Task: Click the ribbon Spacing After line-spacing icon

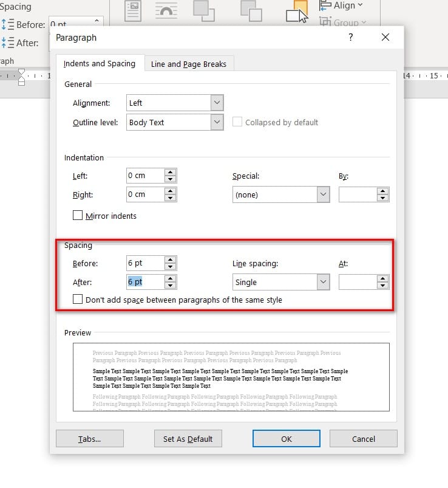Action: click(7, 43)
